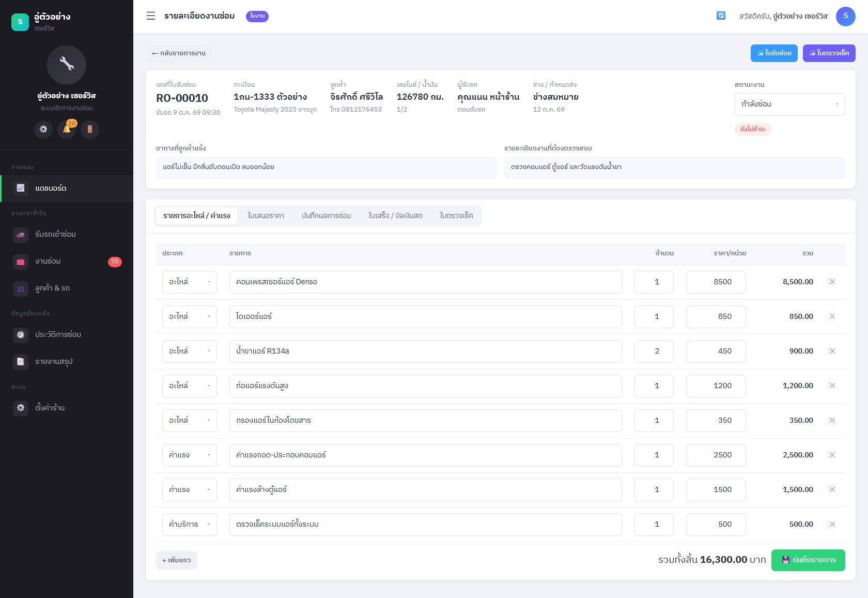Click the wrench shop avatar
The height and width of the screenshot is (598, 868).
pyautogui.click(x=67, y=65)
